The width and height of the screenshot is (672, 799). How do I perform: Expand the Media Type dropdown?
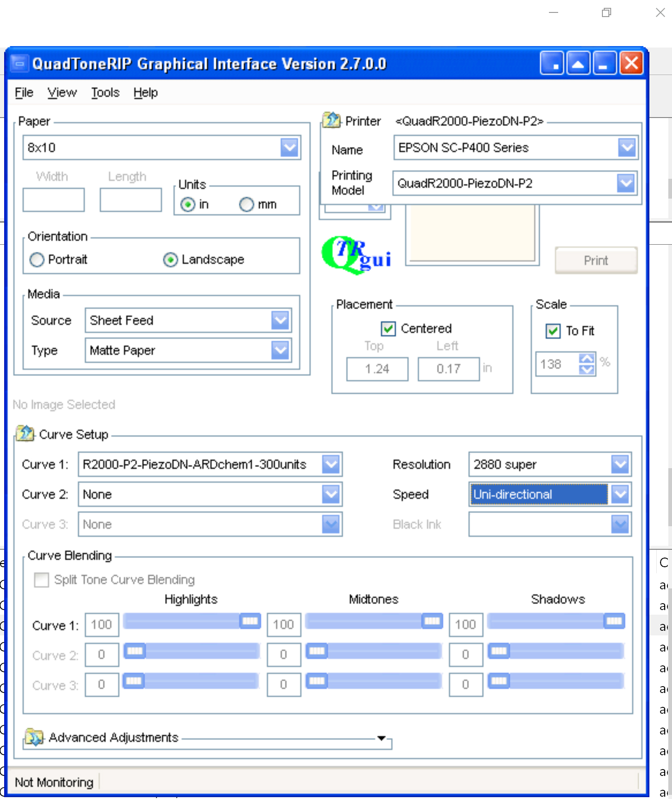click(280, 351)
